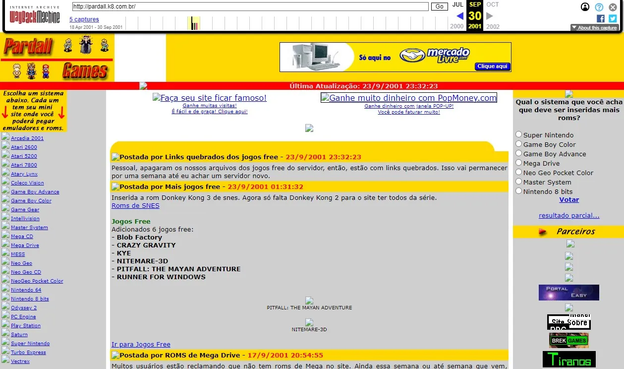Click the Twitter share icon
This screenshot has width=624, height=369.
612,18
